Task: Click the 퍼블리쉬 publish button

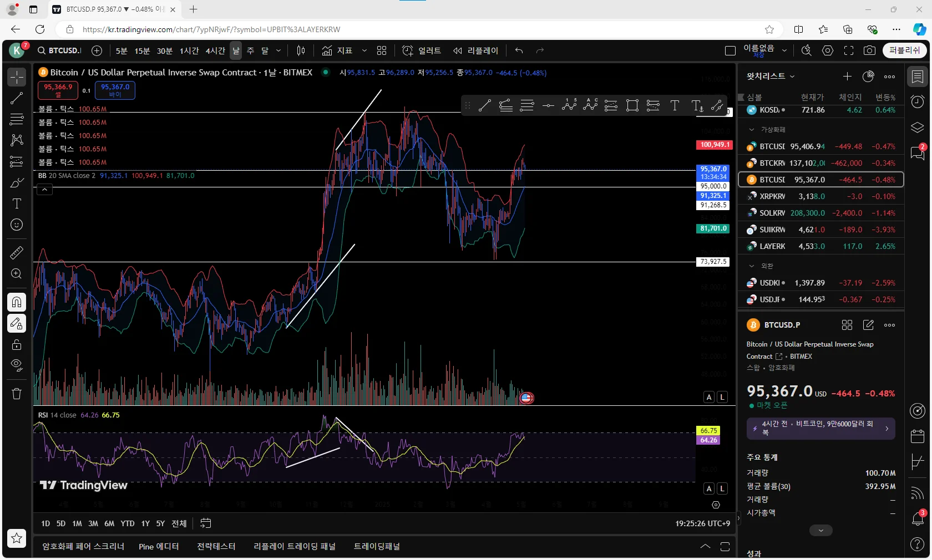Action: point(904,50)
